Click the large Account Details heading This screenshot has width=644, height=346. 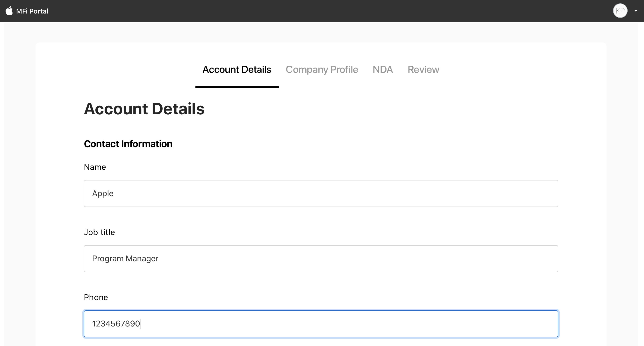(144, 109)
